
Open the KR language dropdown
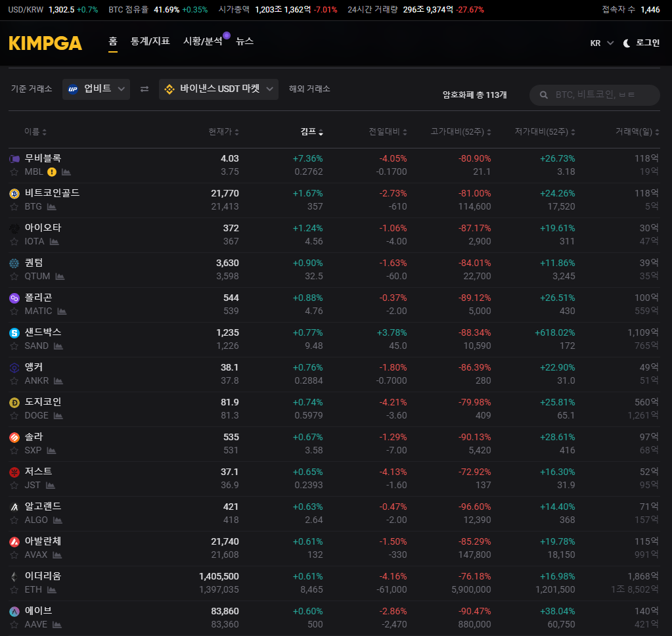point(602,43)
